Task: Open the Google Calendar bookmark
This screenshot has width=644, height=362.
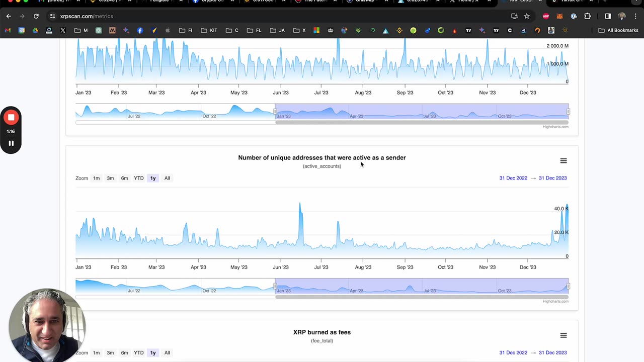Action: pyautogui.click(x=22, y=30)
